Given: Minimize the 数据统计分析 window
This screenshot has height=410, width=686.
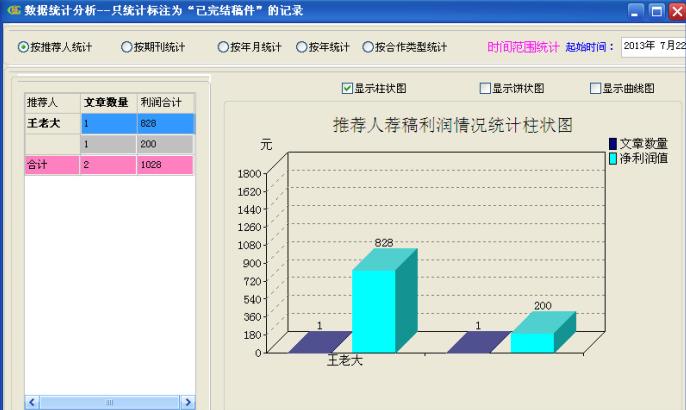Looking at the screenshot, I should pos(635,11).
